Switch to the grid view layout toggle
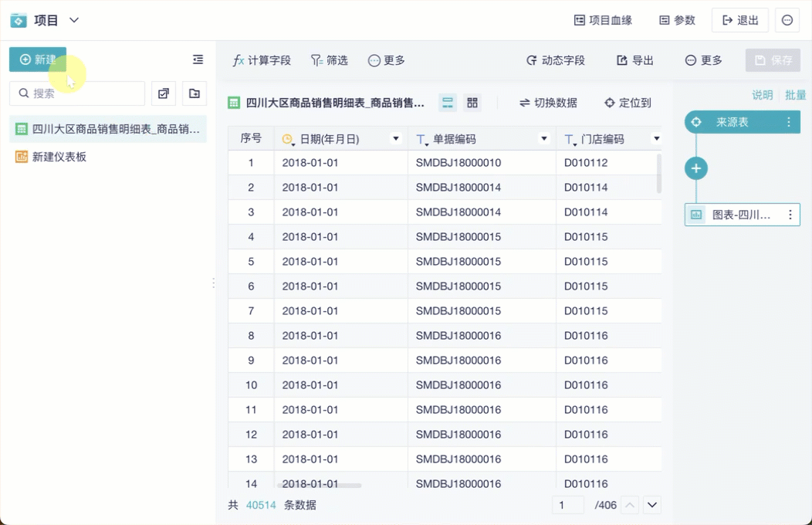The width and height of the screenshot is (812, 525). [472, 102]
